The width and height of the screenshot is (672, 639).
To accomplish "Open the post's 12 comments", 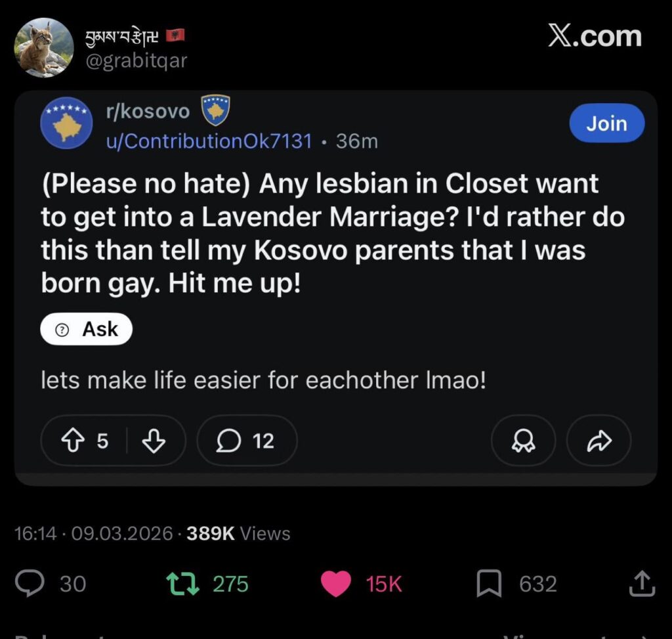I will coord(246,441).
